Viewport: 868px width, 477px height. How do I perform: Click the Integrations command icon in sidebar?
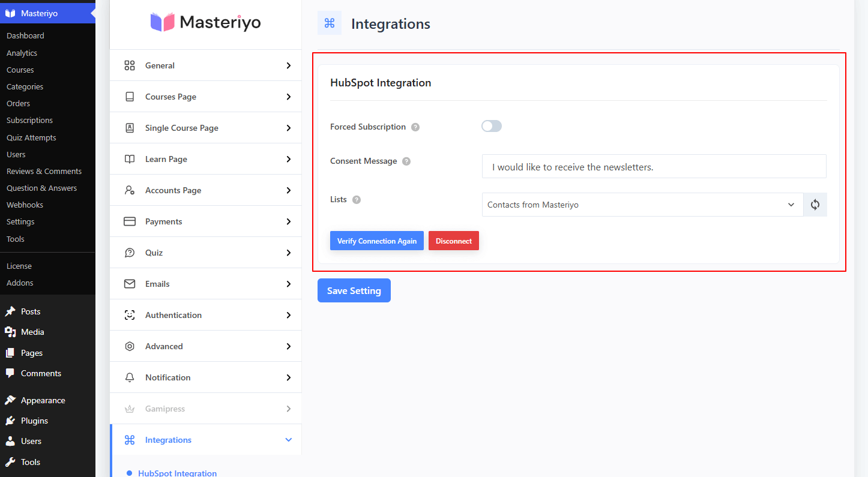click(130, 440)
